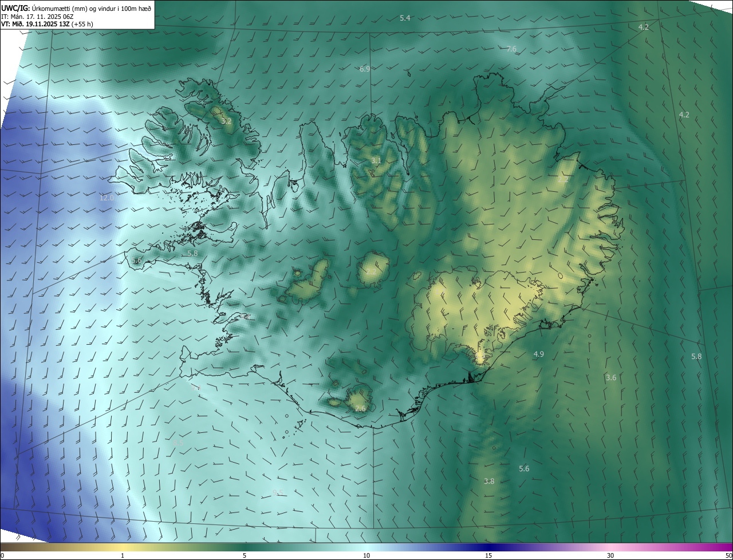Click the '30' tick label on the colour scale

point(610,556)
